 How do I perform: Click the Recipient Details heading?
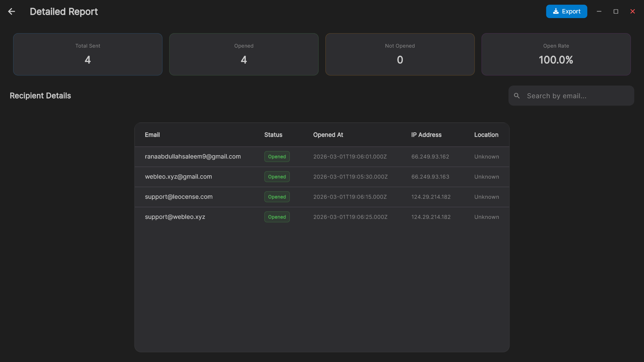(x=40, y=96)
